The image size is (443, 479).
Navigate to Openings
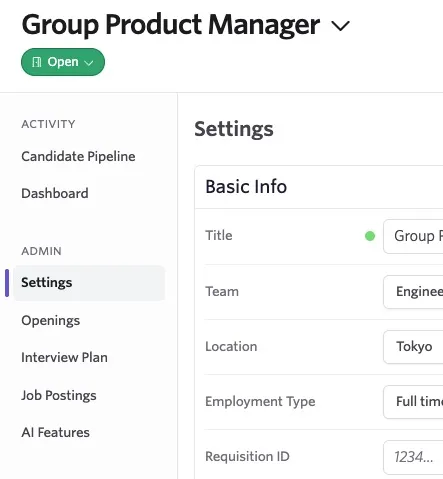51,321
